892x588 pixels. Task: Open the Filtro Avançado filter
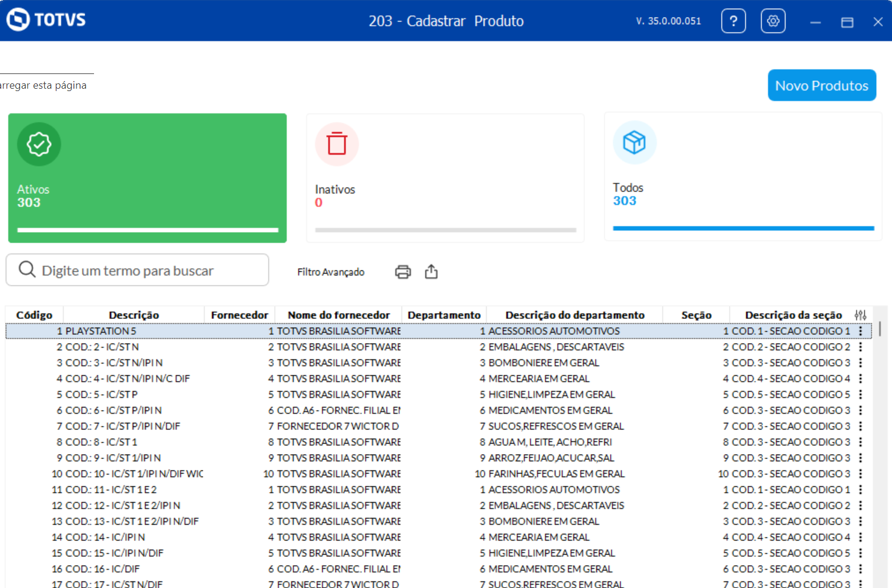331,272
